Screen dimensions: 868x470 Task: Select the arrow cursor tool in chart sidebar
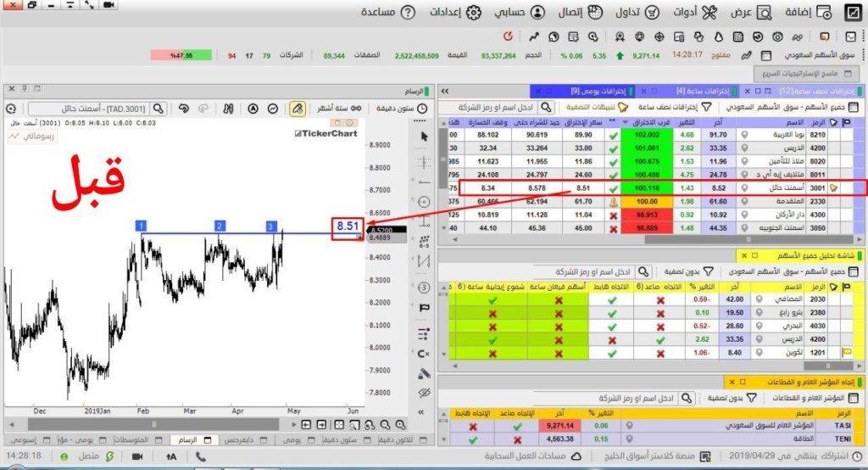pos(425,137)
